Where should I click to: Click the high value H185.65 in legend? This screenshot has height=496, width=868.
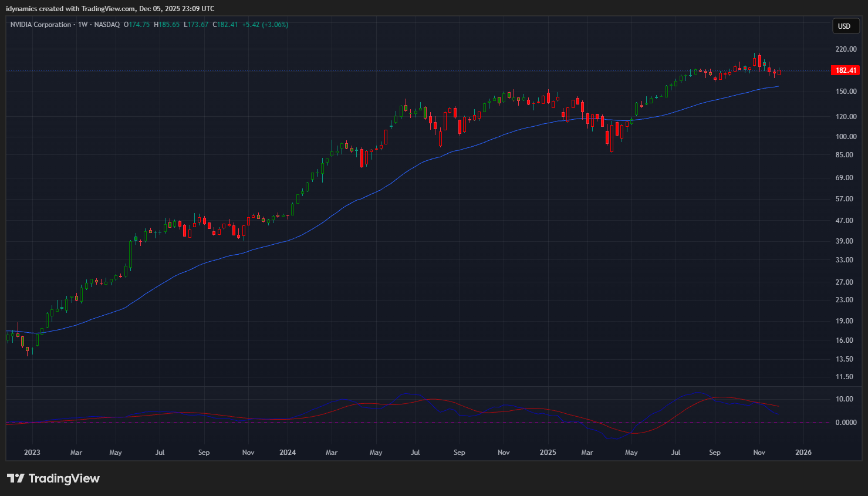click(167, 25)
